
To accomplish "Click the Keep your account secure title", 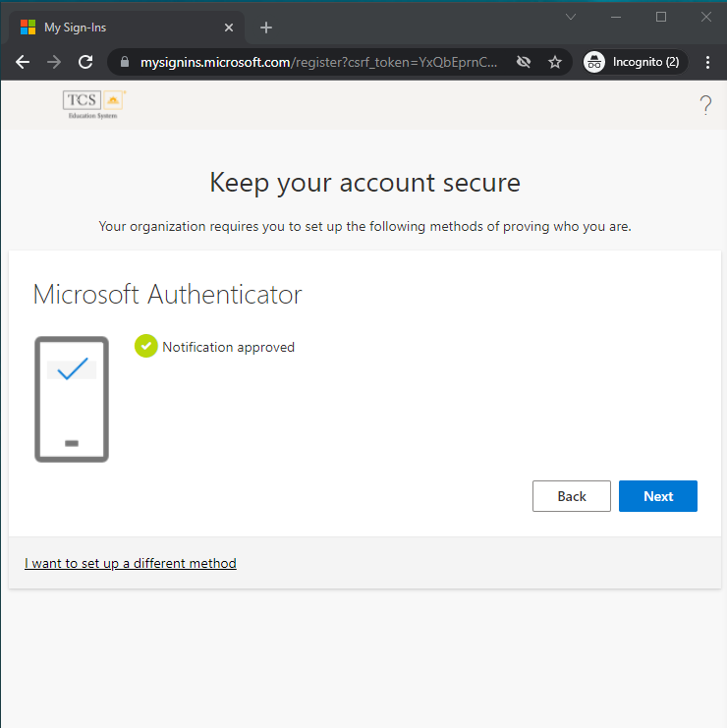I will (x=364, y=183).
